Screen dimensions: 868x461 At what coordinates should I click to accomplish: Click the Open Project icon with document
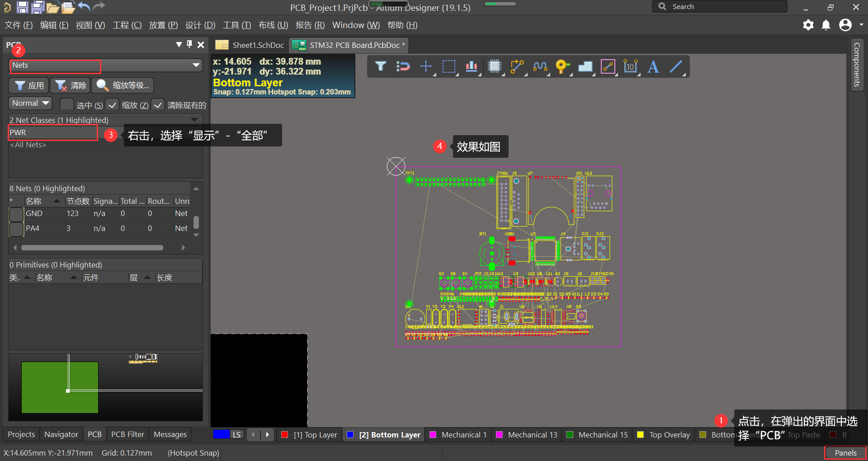pos(68,7)
